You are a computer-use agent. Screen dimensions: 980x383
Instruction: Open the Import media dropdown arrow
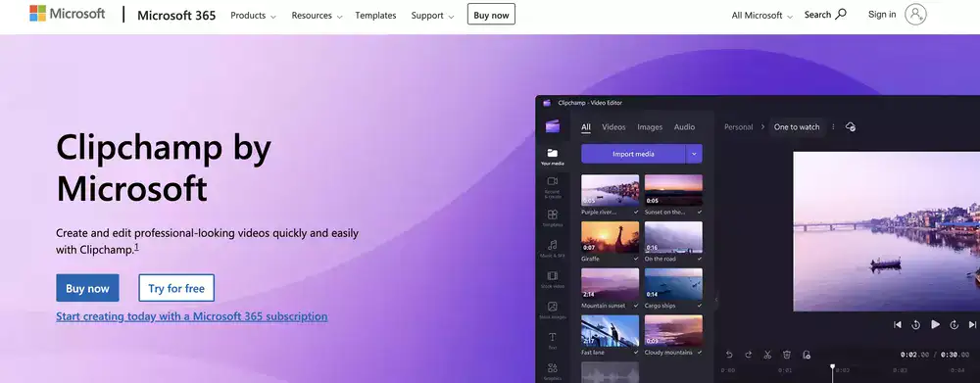click(x=694, y=154)
